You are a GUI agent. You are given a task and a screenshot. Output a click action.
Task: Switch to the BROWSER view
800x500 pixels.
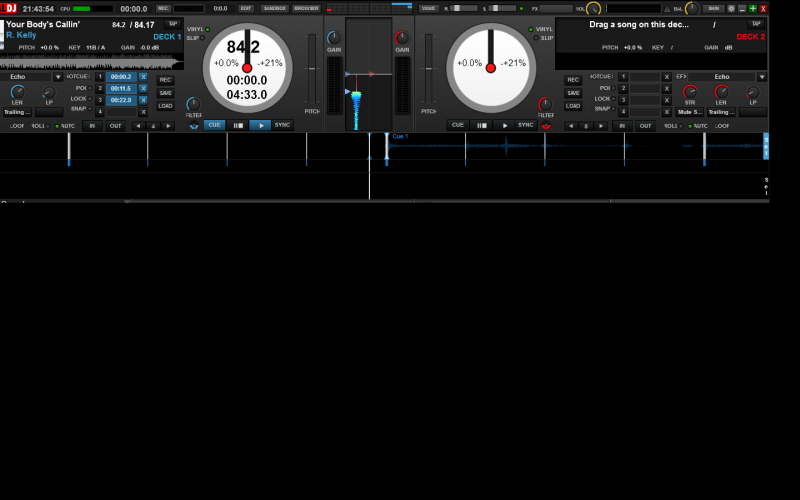[304, 8]
